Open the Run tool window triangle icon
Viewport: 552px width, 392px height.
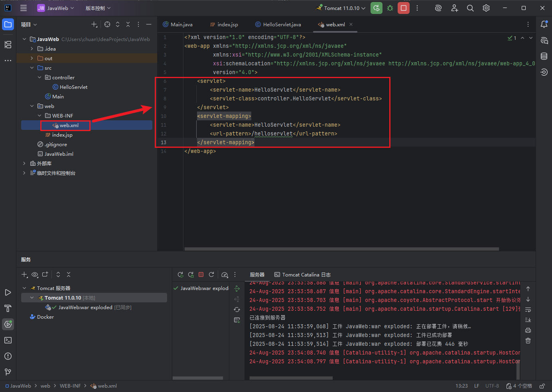click(x=8, y=292)
